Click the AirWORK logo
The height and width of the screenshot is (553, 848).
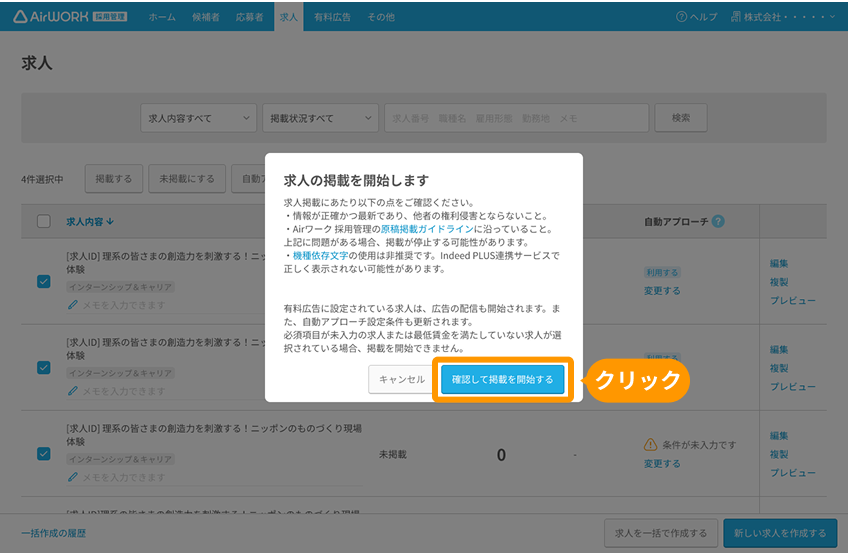point(70,17)
